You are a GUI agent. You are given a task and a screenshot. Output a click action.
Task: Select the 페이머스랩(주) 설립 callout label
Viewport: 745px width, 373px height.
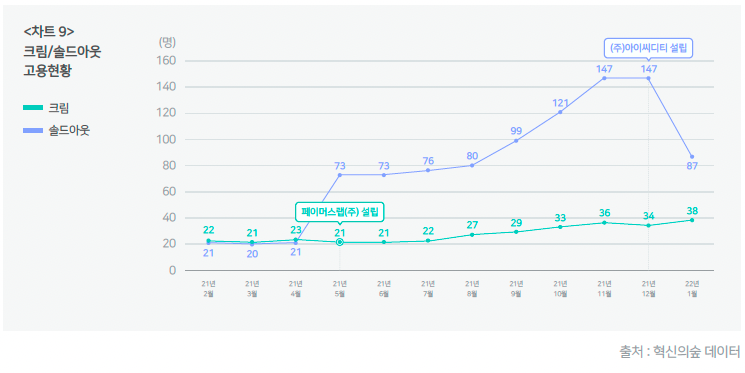point(339,211)
